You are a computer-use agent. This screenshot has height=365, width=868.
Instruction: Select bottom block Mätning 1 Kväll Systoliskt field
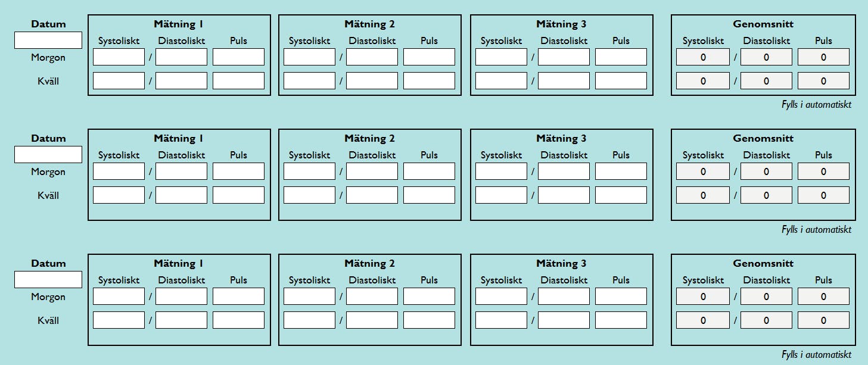pyautogui.click(x=119, y=320)
